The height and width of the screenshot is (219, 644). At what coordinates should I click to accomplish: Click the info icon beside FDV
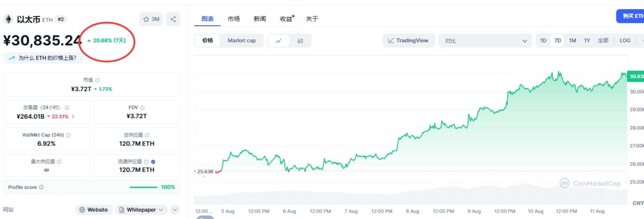(142, 108)
